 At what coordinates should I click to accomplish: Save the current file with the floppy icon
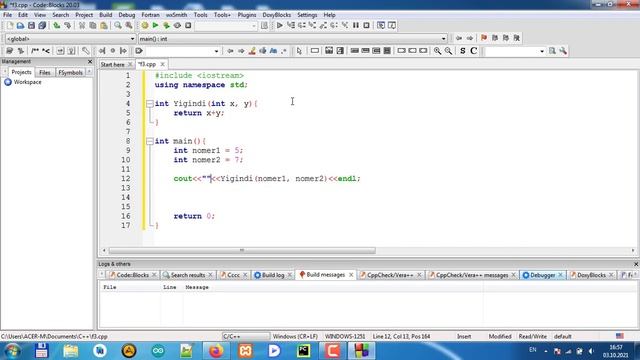(x=31, y=26)
